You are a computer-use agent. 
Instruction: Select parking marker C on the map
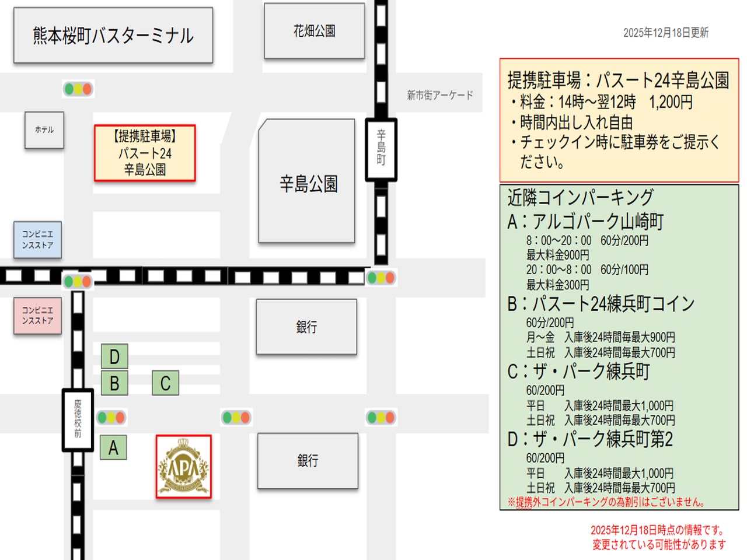pos(165,384)
